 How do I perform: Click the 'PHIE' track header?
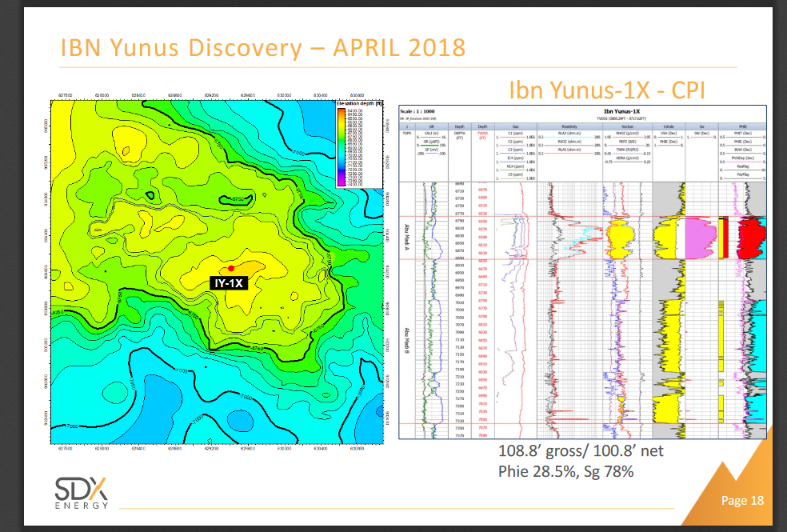pyautogui.click(x=743, y=126)
